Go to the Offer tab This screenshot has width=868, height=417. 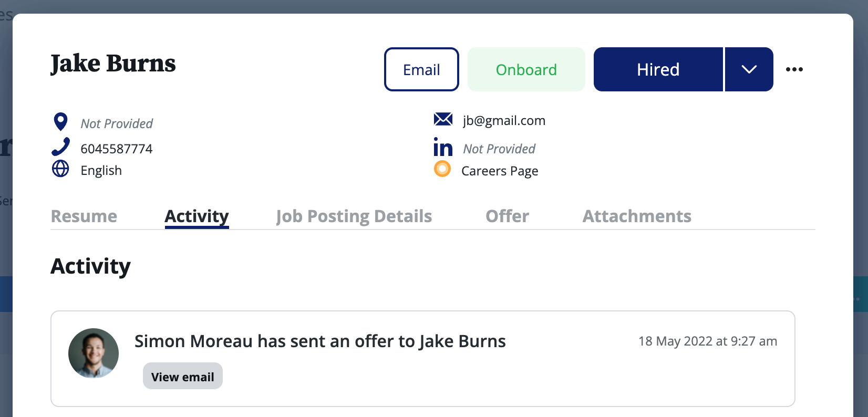(x=507, y=216)
